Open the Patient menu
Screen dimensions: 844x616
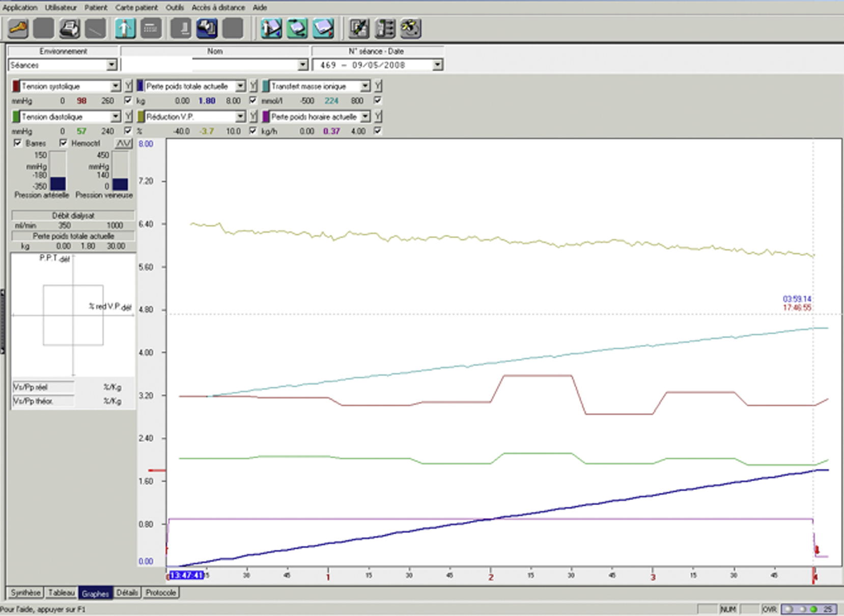pyautogui.click(x=96, y=7)
